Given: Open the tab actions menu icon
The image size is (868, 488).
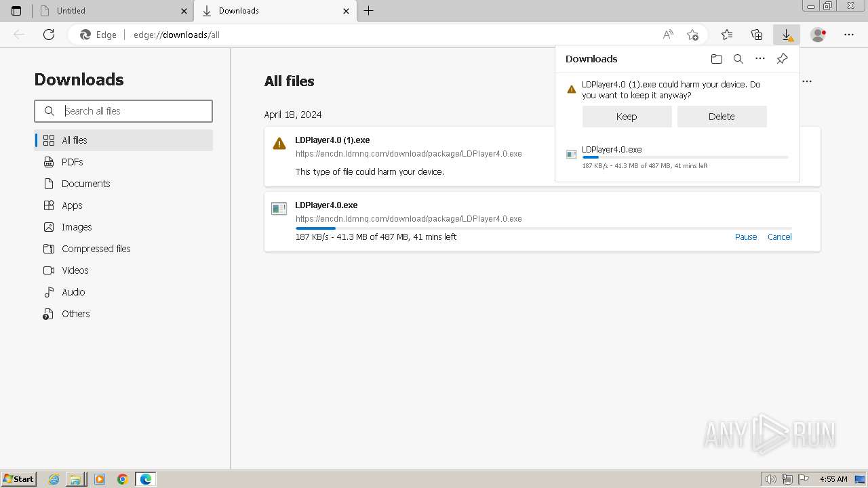Looking at the screenshot, I should pyautogui.click(x=16, y=11).
